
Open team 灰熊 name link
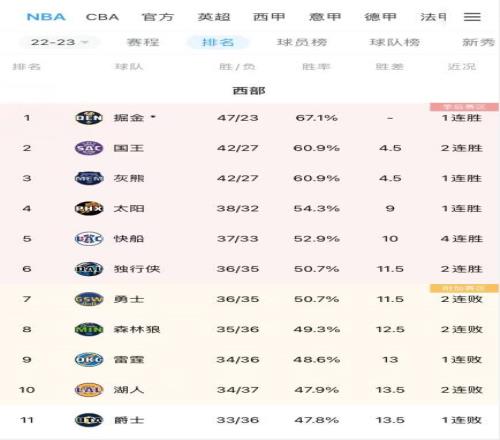point(129,178)
